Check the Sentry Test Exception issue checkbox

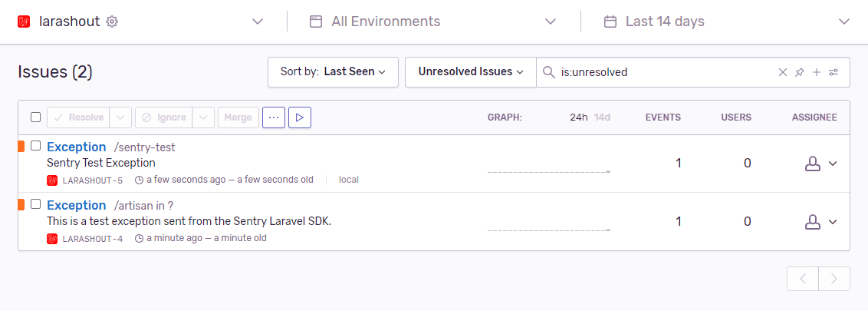[36, 146]
